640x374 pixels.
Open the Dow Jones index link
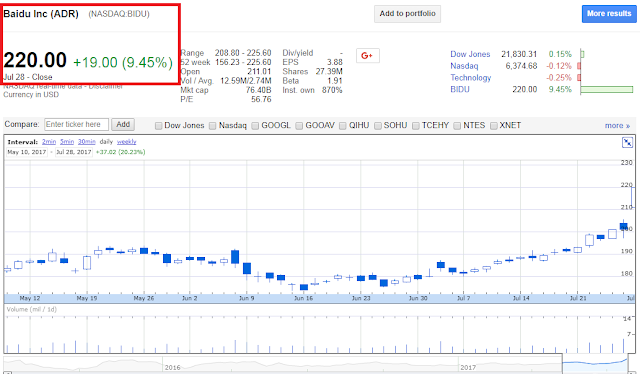tap(470, 54)
